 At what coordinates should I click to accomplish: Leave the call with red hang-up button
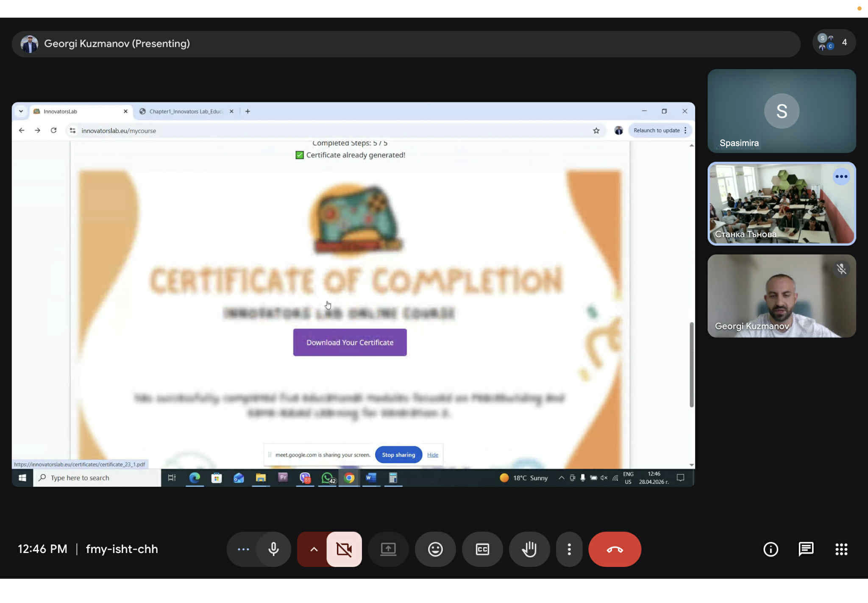coord(615,549)
